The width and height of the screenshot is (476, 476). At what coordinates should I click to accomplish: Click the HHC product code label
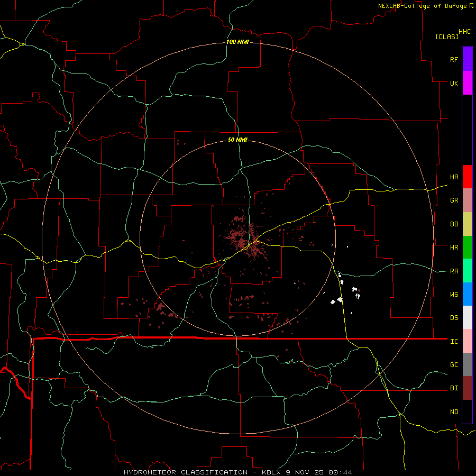464,32
